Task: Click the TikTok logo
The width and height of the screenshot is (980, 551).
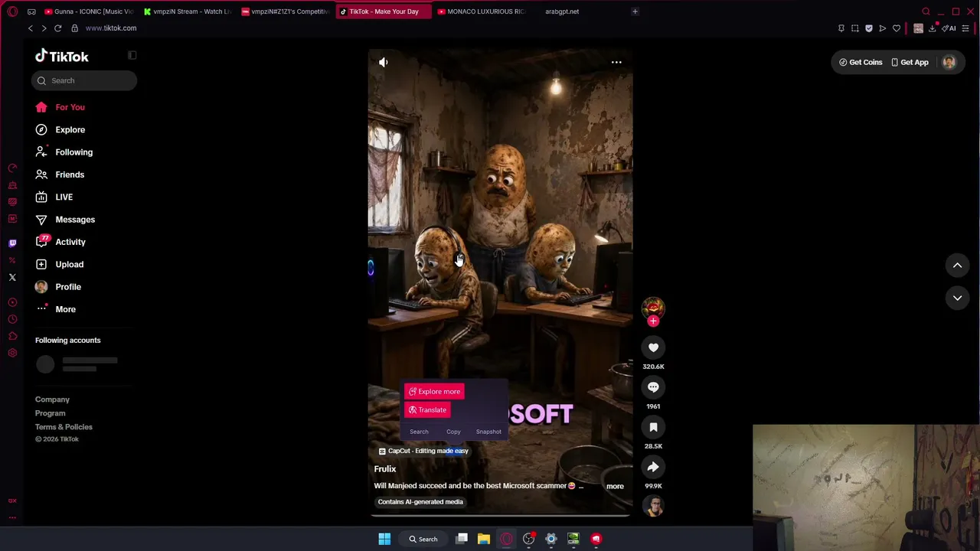Action: coord(61,56)
